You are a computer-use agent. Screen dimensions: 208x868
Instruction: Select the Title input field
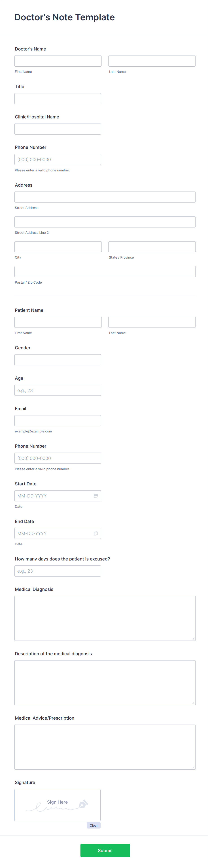click(x=58, y=98)
